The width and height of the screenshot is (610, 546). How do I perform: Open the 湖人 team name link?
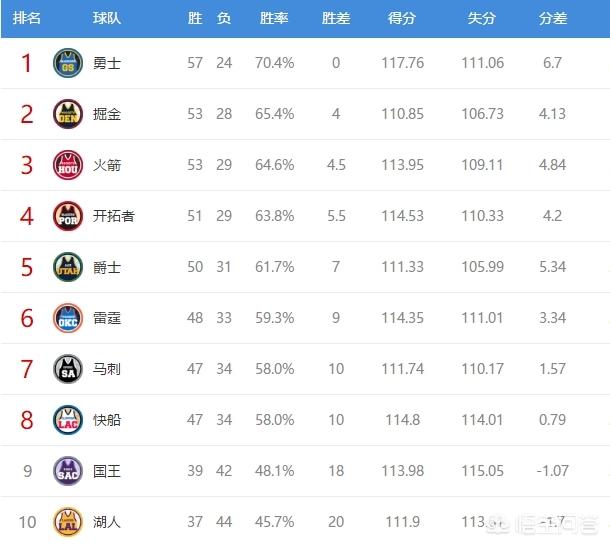[107, 522]
